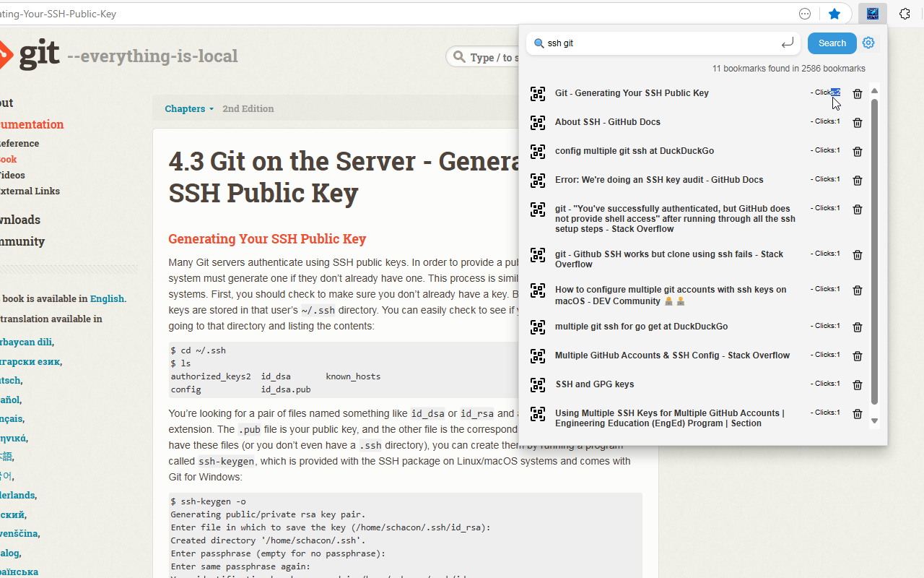Viewport: 924px width, 578px height.
Task: Delete config multiple git ssh at DuckDuckGo bookmark
Action: coord(858,152)
